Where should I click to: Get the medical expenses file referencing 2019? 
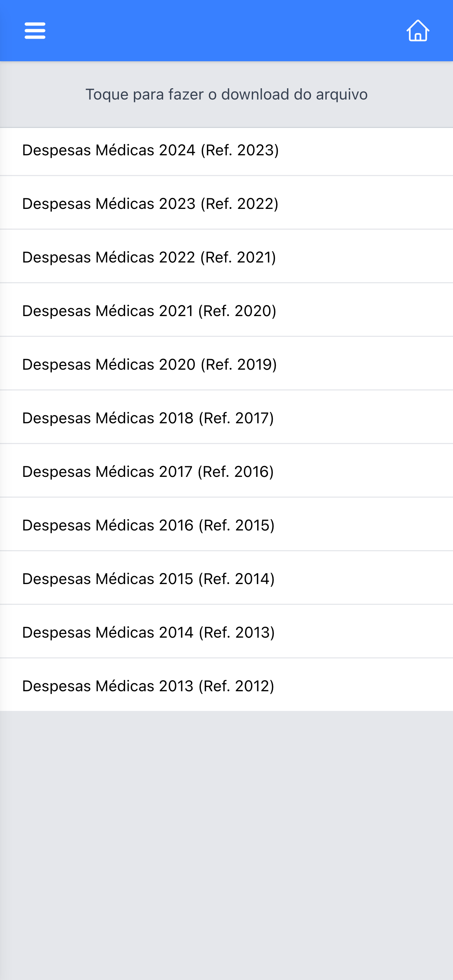(226, 364)
